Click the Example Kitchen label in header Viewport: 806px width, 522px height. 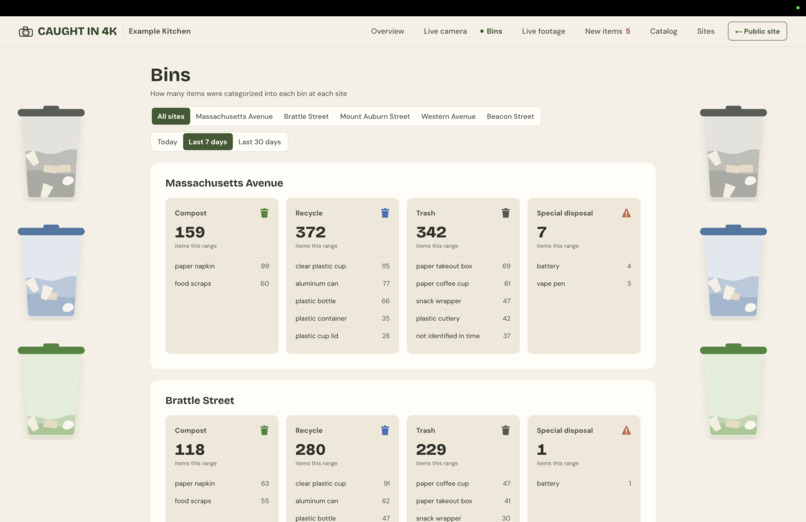(159, 31)
